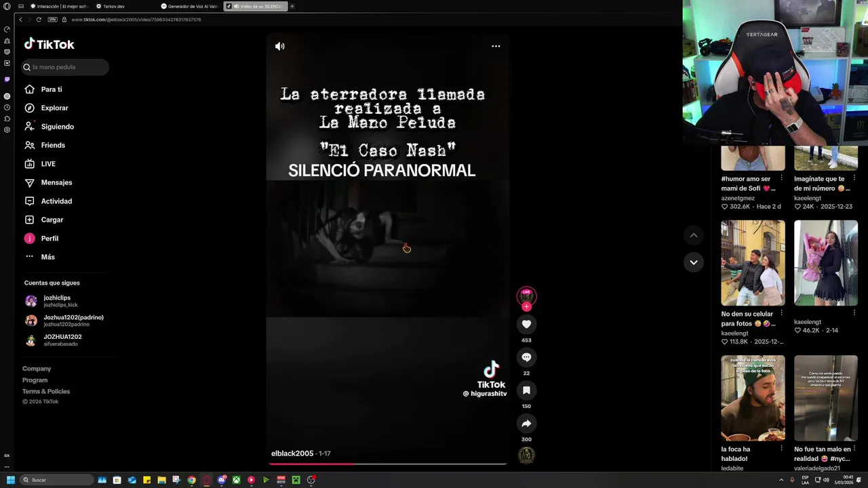Viewport: 868px width, 488px height.
Task: Open the three-dot video options menu
Action: pos(496,46)
